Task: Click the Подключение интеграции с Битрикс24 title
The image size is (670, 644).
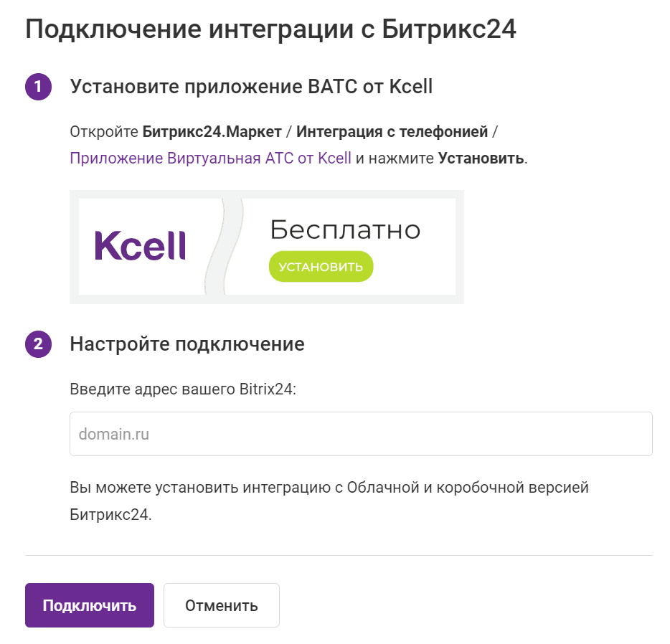Action: click(270, 29)
